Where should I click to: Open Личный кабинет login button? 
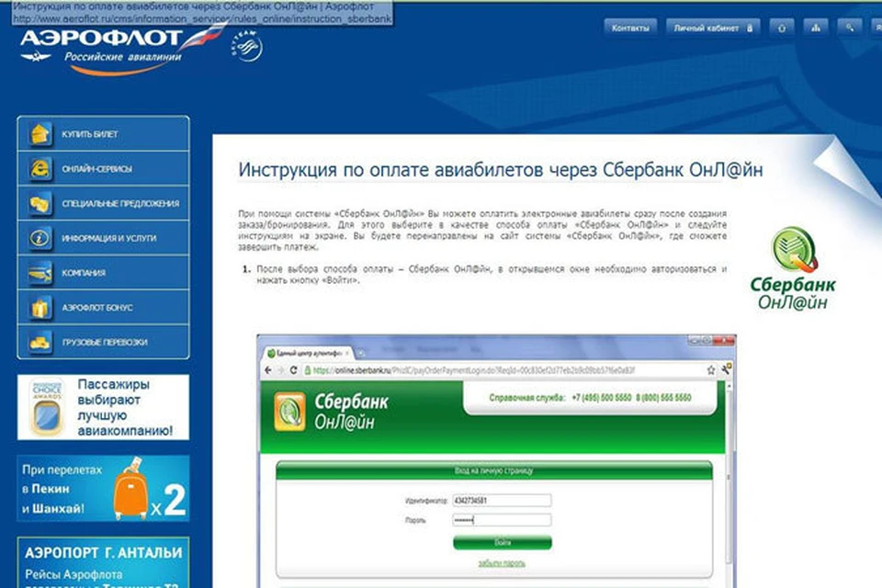pos(711,28)
